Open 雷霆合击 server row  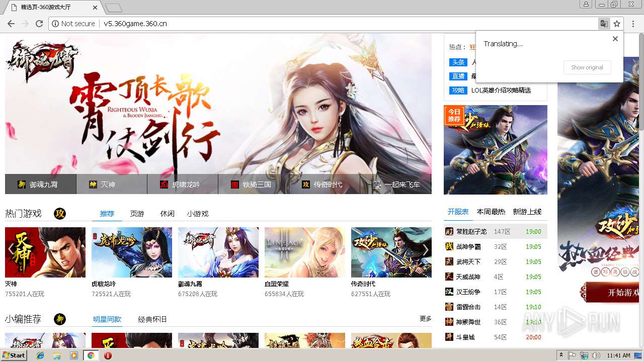click(x=496, y=307)
